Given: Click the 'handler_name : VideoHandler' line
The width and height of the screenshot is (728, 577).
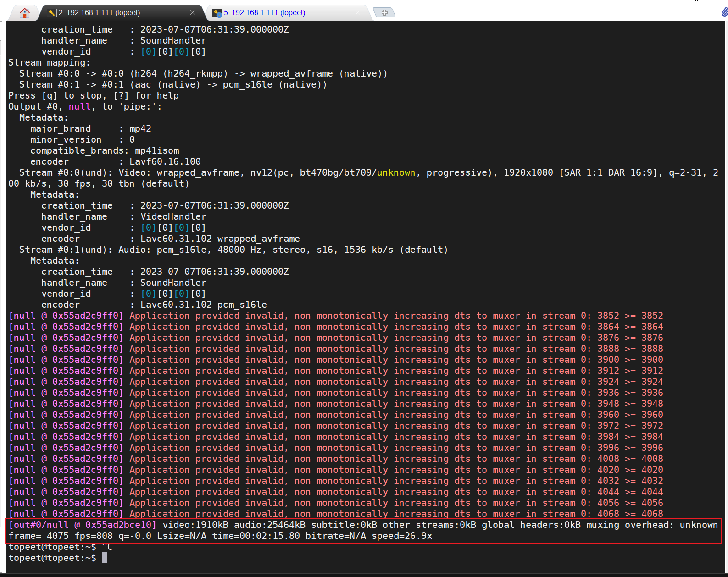Looking at the screenshot, I should click(124, 216).
